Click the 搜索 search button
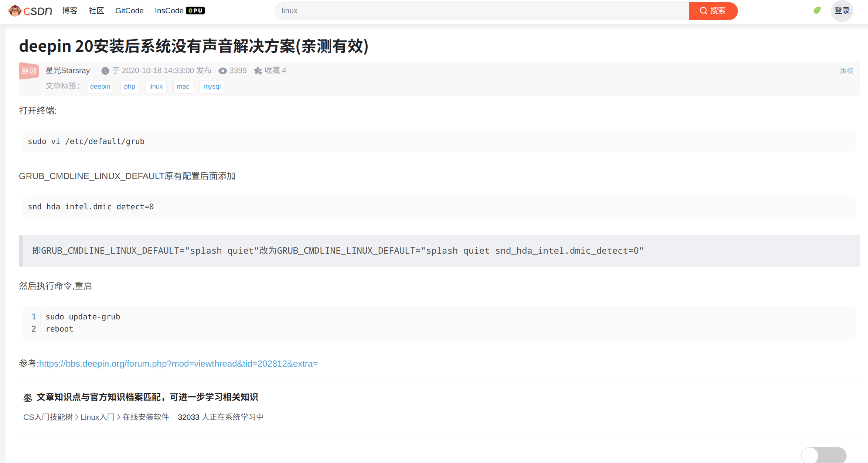Image resolution: width=868 pixels, height=463 pixels. click(x=713, y=11)
